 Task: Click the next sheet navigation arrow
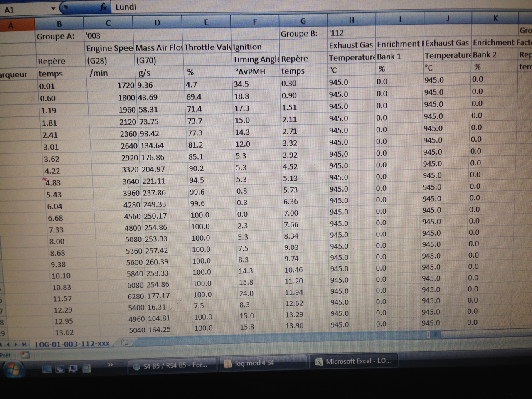(16, 344)
